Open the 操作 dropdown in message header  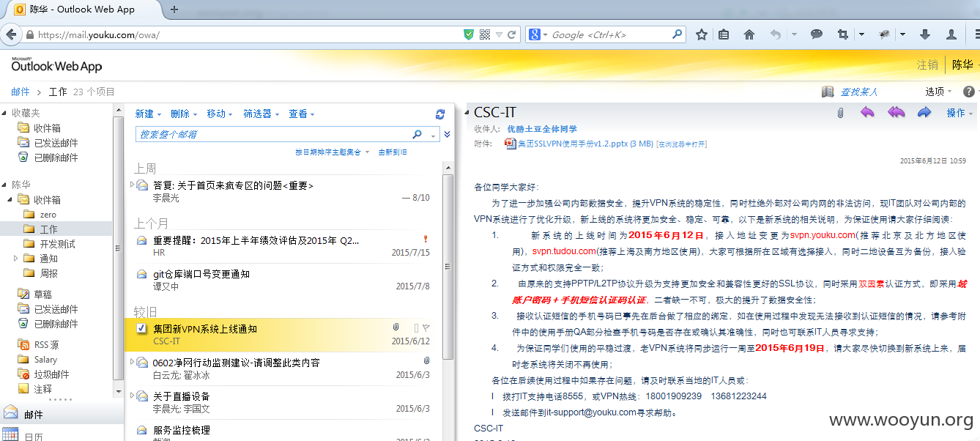(x=960, y=113)
